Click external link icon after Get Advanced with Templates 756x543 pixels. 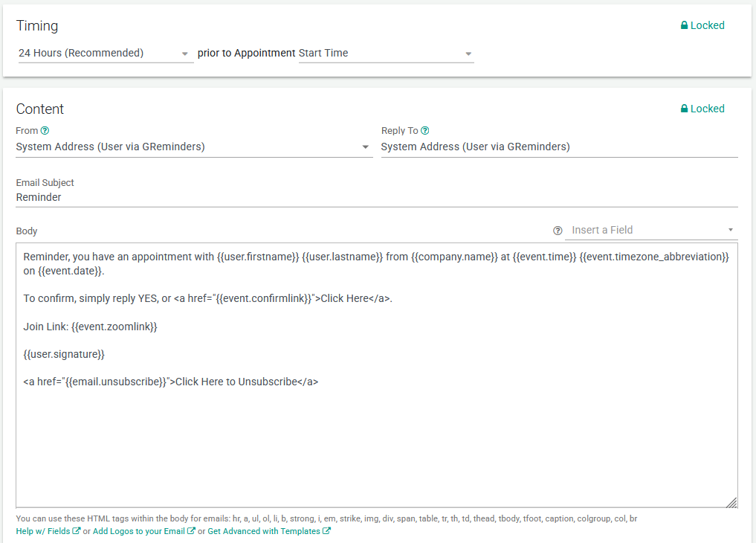(327, 531)
